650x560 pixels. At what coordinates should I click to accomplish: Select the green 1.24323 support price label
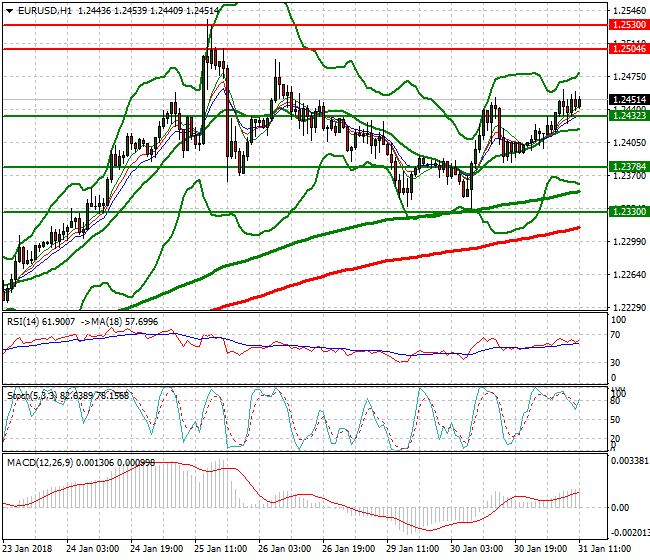coord(628,116)
